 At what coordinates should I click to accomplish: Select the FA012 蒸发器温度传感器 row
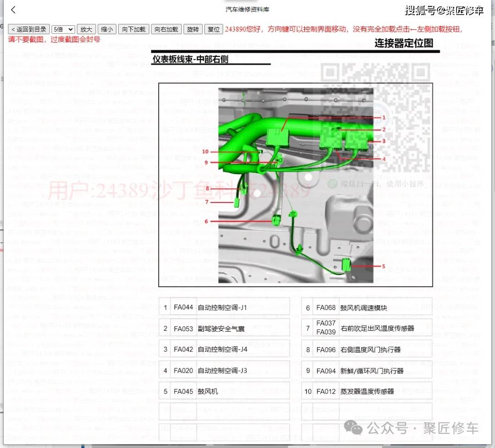367,392
